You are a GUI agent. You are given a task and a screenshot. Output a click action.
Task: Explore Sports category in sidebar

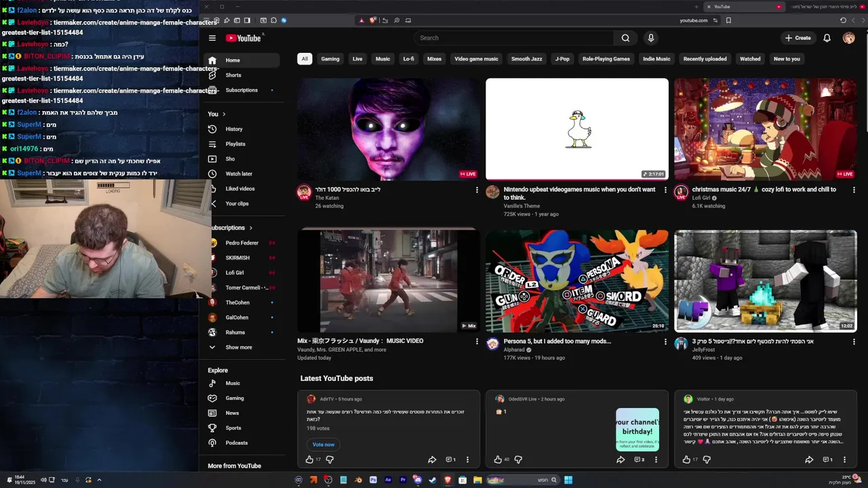[242, 428]
